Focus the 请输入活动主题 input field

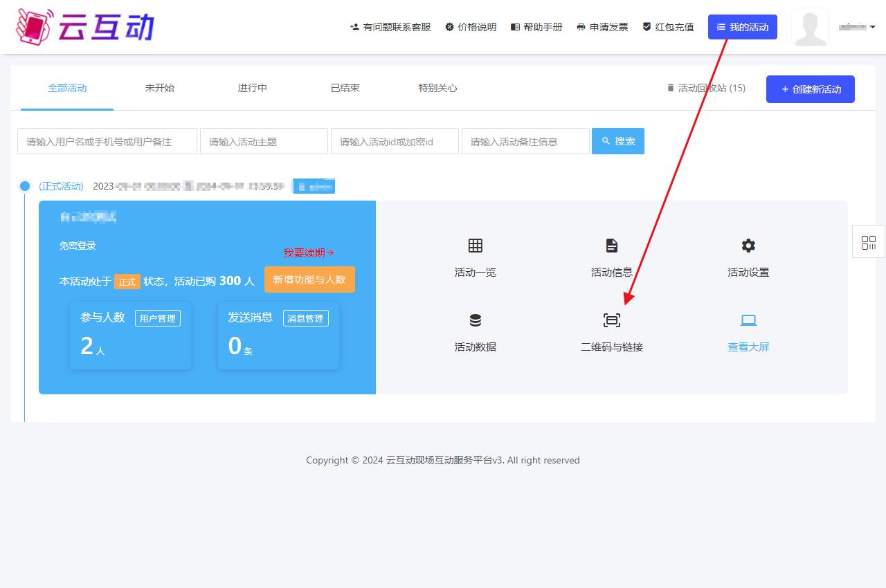264,141
